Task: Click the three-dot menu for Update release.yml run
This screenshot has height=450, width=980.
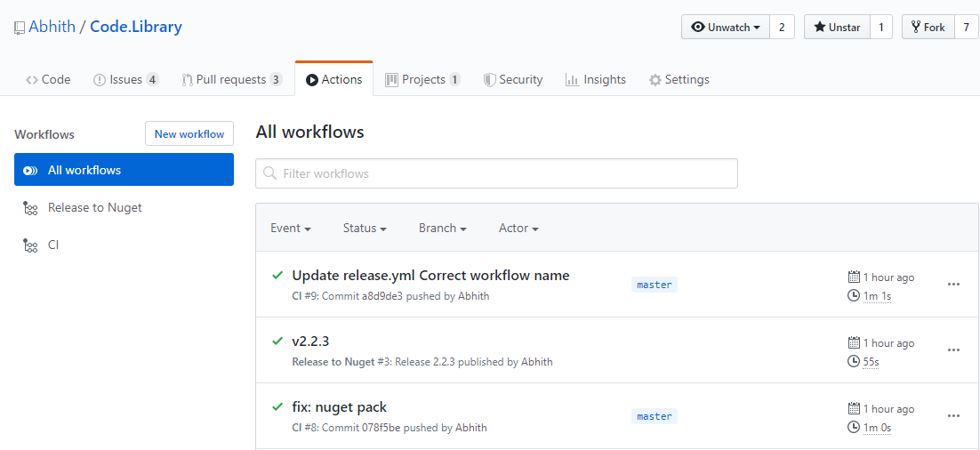Action: coord(953,285)
